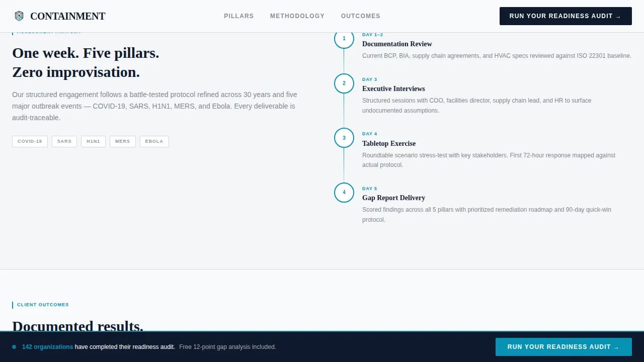This screenshot has height=362, width=644.
Task: Click the EBOLA tag
Action: tap(154, 141)
